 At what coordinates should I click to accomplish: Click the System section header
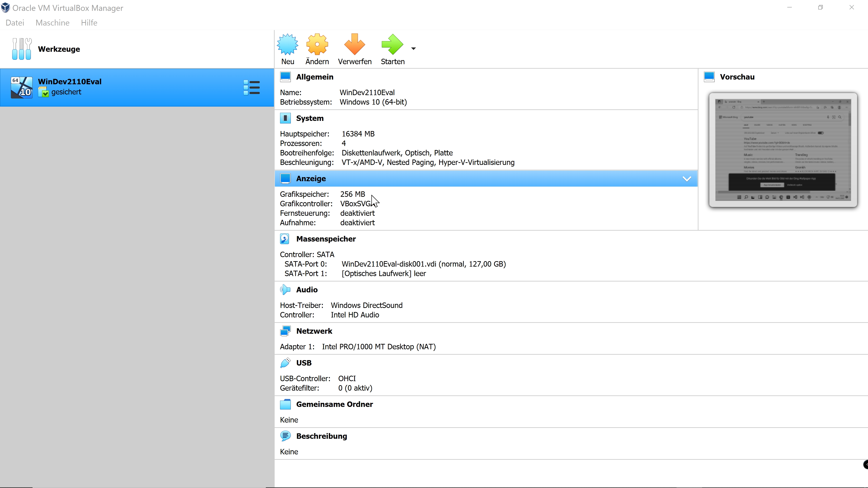coord(309,118)
